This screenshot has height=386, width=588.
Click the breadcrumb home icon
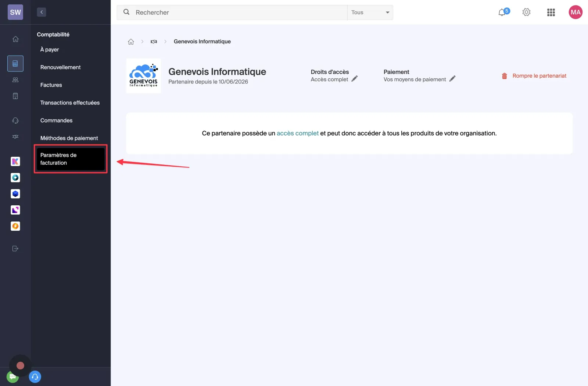pos(131,42)
